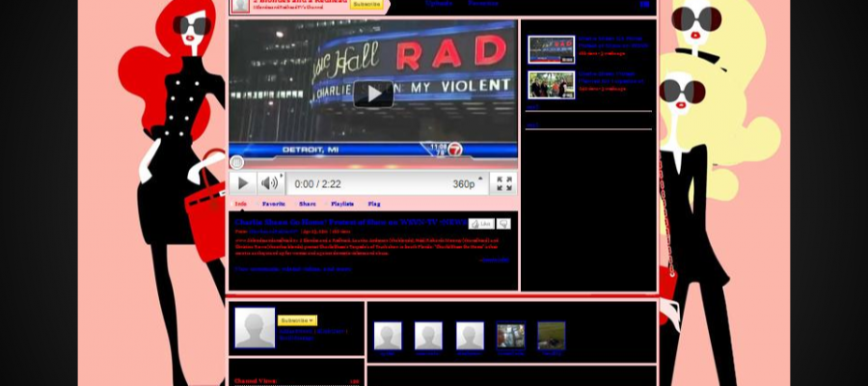Open the fifth friend thumbnail with green field
The height and width of the screenshot is (386, 868).
click(x=552, y=336)
